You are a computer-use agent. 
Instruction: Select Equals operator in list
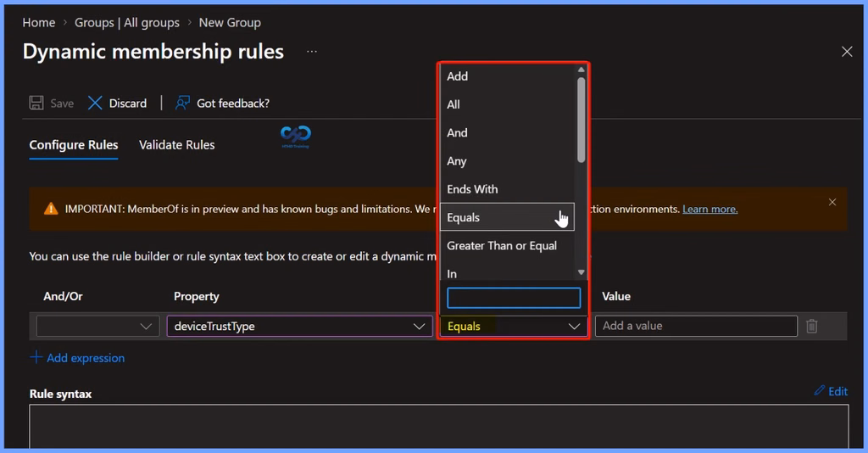(x=507, y=217)
